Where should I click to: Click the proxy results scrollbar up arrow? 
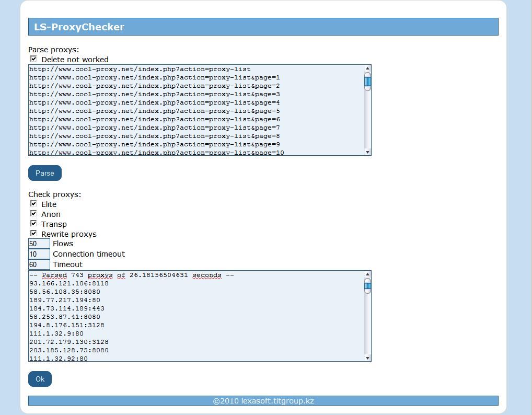tap(367, 274)
